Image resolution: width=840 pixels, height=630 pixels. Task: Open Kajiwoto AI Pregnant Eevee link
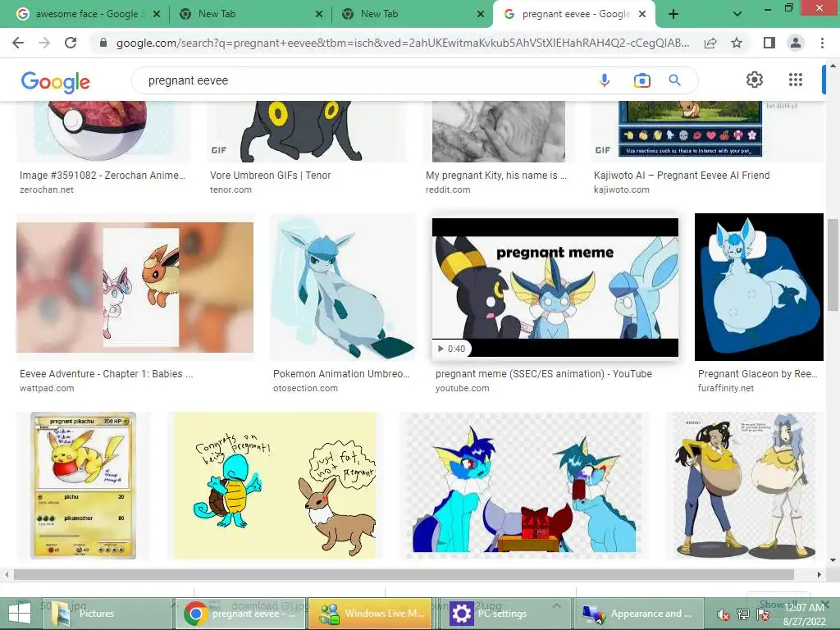(x=682, y=176)
